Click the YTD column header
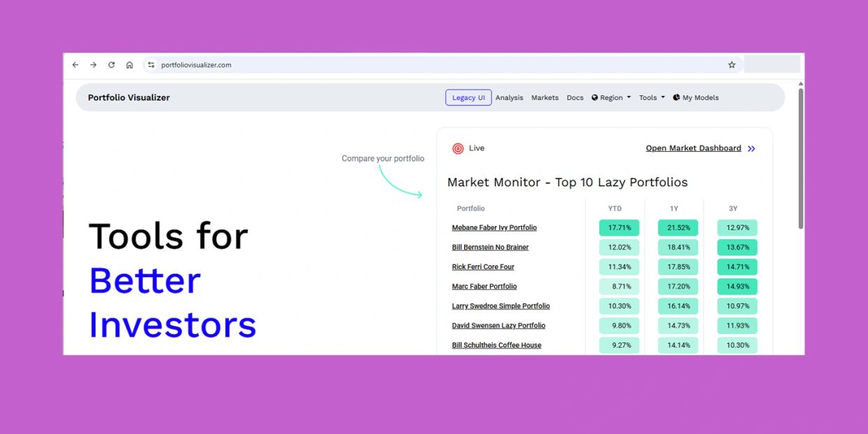The image size is (868, 434). (x=615, y=209)
